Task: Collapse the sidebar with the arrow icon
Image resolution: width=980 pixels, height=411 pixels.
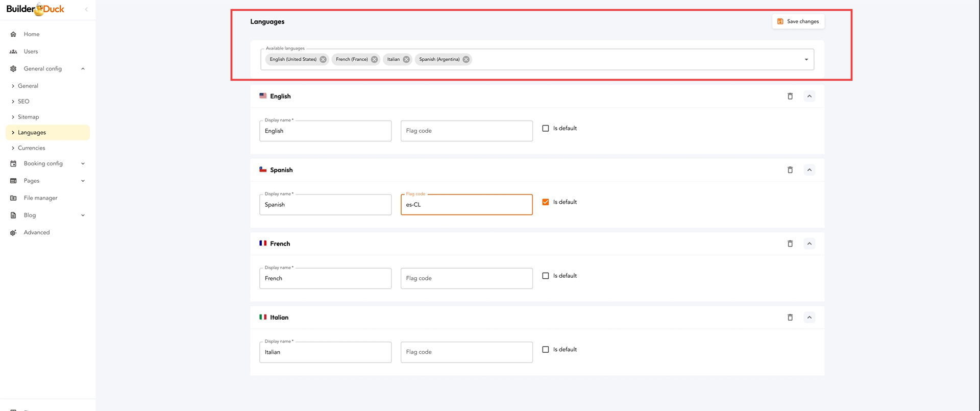Action: (x=86, y=9)
